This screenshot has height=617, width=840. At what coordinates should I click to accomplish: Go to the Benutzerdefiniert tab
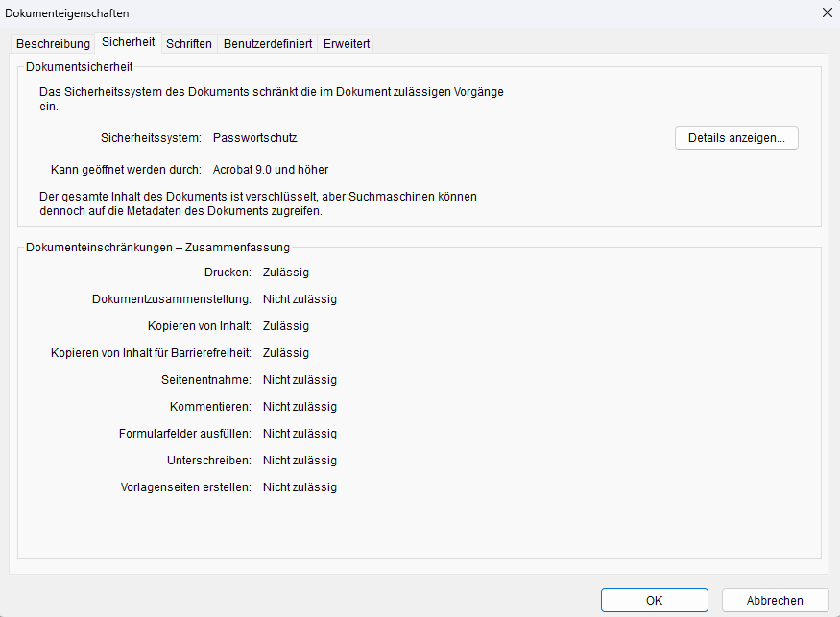click(x=268, y=44)
